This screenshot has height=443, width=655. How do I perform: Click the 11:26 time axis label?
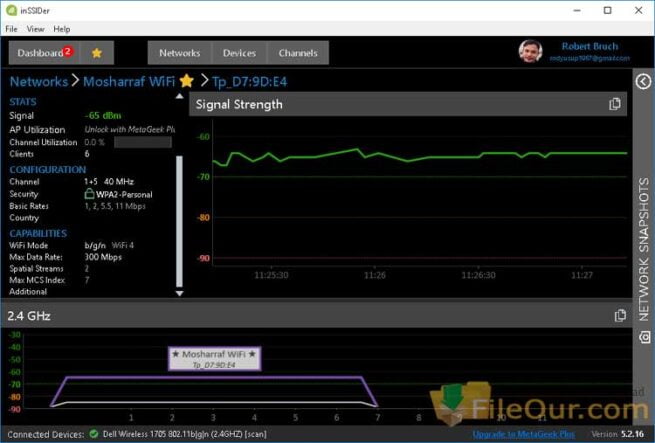(x=375, y=275)
